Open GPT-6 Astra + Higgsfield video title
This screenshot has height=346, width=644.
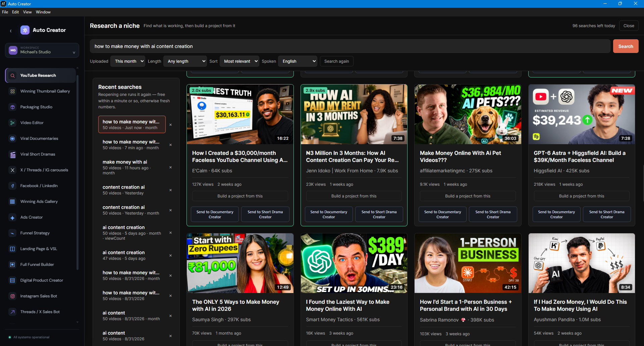[580, 157]
